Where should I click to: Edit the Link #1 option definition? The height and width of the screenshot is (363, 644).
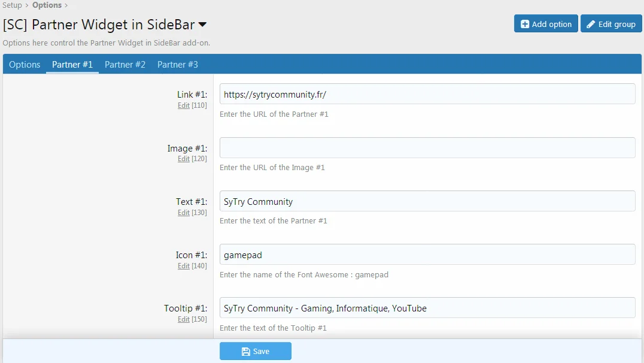click(x=183, y=105)
